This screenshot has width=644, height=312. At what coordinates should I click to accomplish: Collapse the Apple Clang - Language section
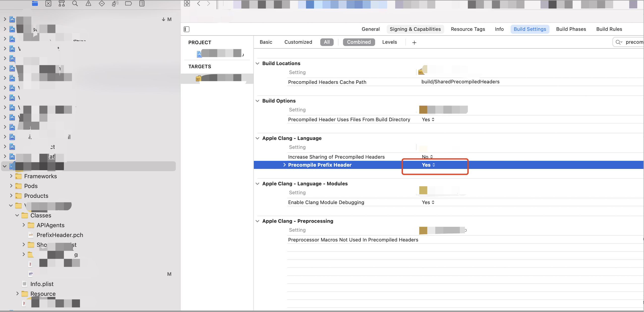tap(258, 138)
